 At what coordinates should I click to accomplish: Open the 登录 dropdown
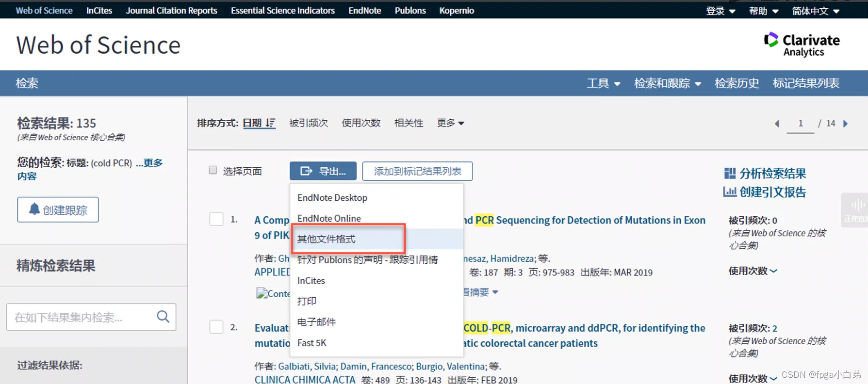tap(721, 11)
